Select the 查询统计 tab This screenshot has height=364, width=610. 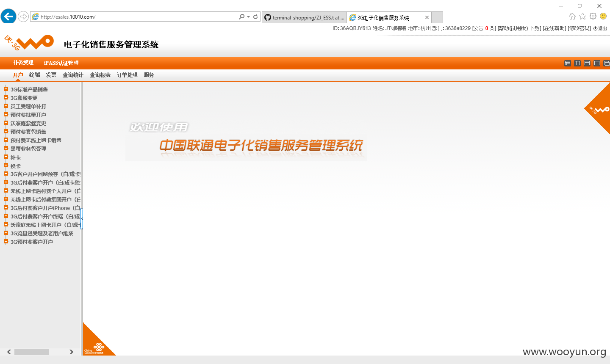[x=73, y=75]
